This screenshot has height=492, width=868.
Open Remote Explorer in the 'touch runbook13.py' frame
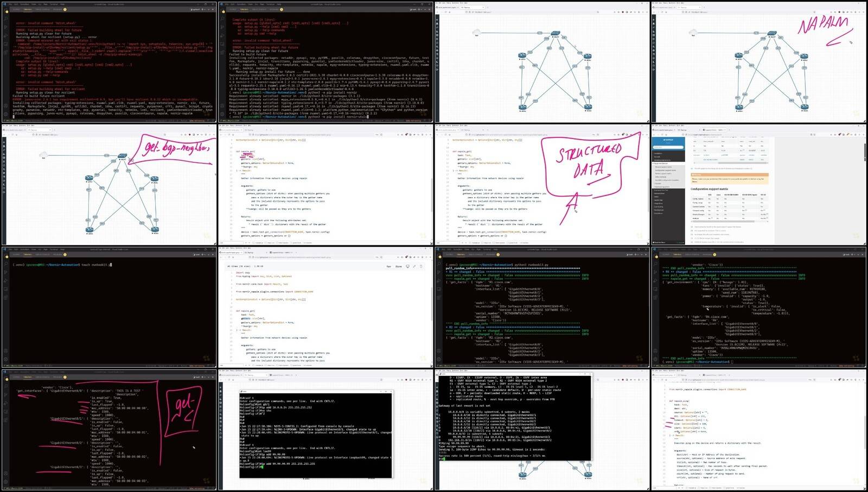click(x=5, y=288)
